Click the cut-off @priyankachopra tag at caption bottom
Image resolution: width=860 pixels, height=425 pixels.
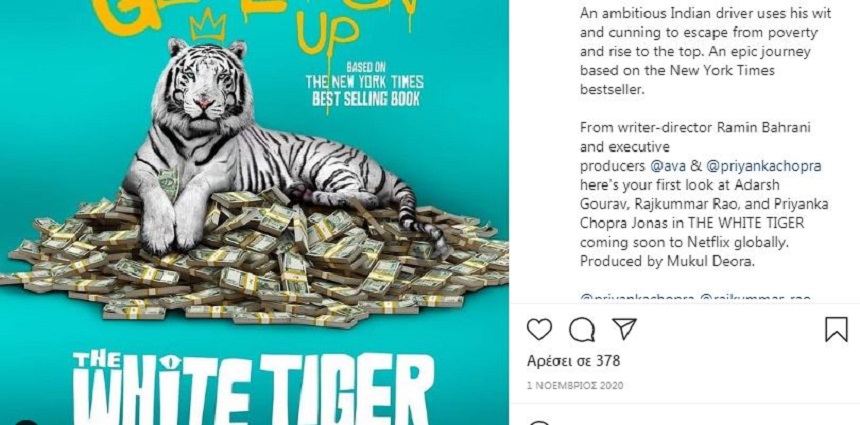tap(637, 299)
